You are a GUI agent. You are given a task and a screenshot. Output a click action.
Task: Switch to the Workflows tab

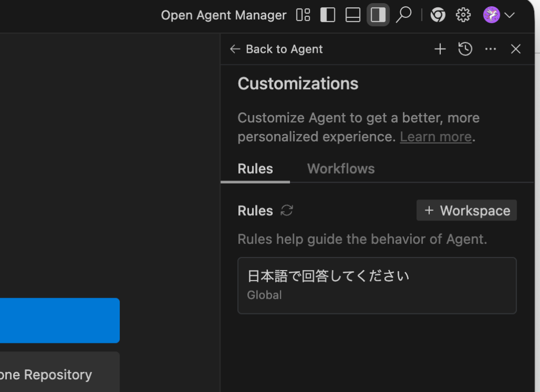[x=341, y=169]
